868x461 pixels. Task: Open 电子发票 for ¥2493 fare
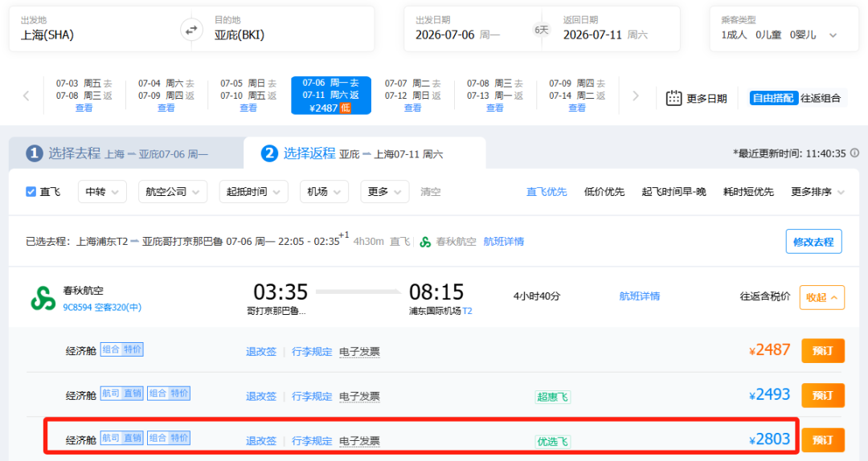coord(359,396)
